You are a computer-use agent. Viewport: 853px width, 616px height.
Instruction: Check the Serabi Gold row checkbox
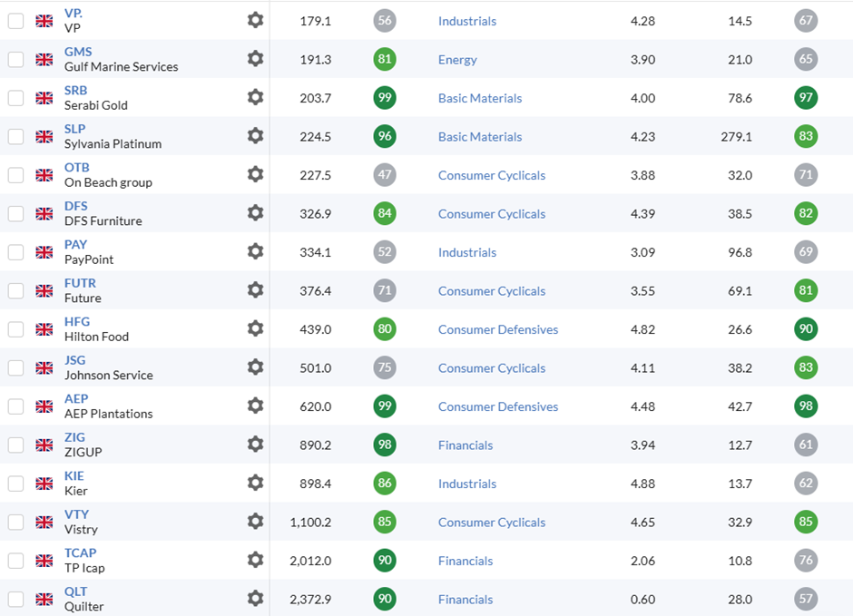coord(15,98)
